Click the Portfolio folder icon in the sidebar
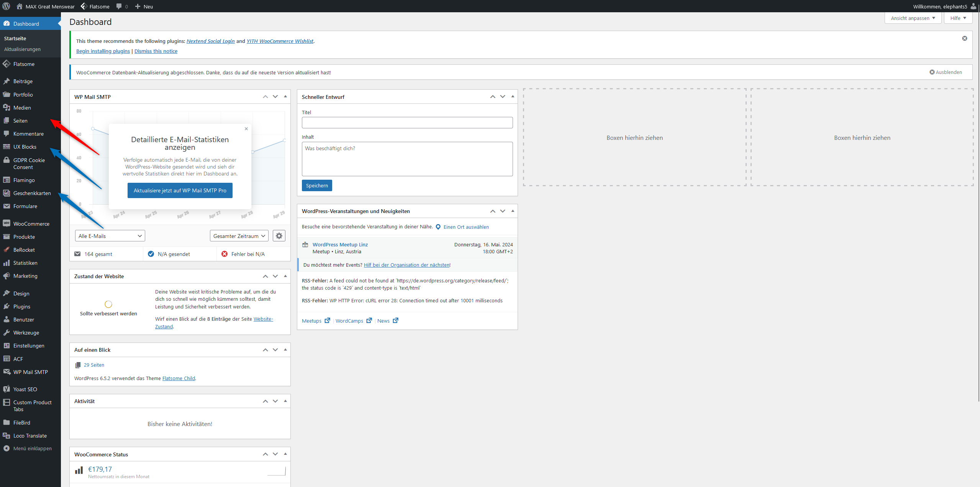This screenshot has width=980, height=487. click(x=7, y=95)
